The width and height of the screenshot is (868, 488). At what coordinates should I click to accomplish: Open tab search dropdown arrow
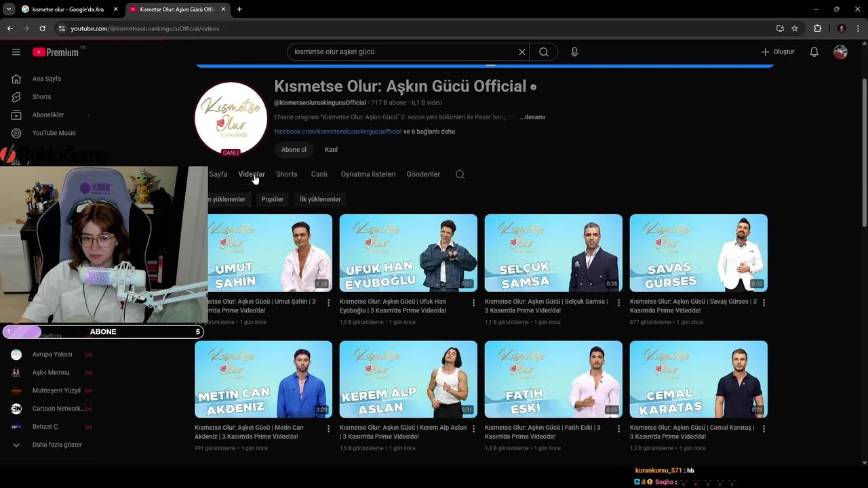(9, 9)
